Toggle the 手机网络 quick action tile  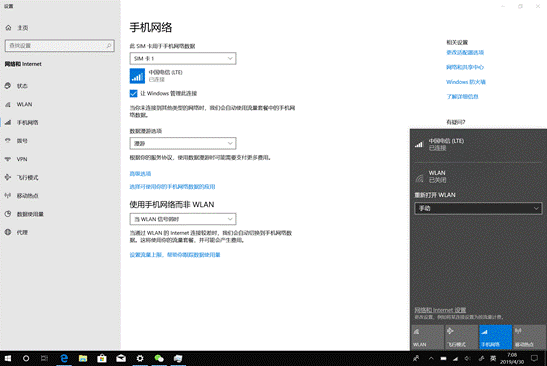pos(495,337)
